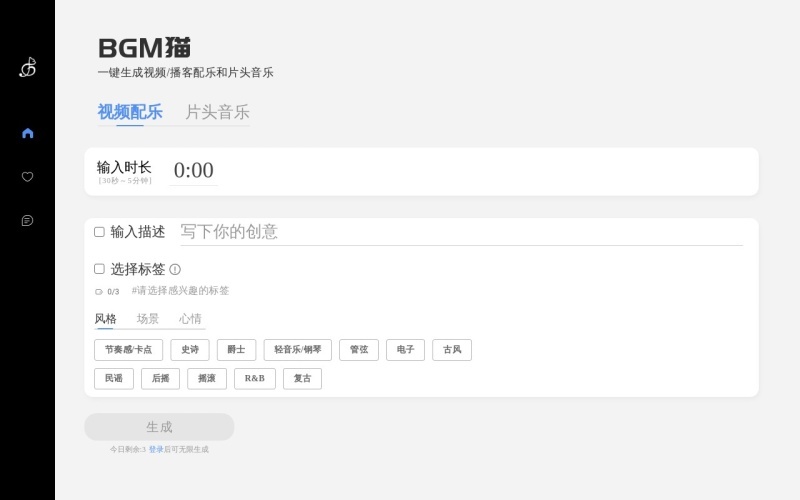Select the 复古 tag
800x500 pixels.
302,379
